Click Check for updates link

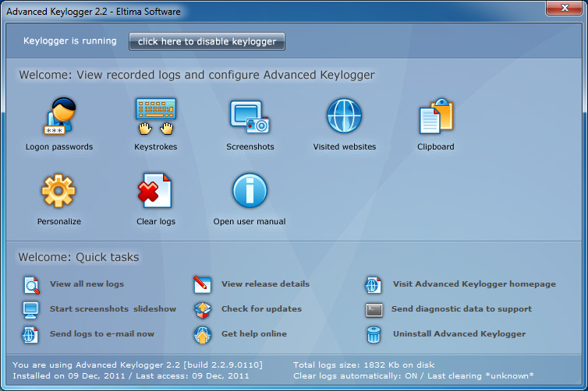[x=261, y=309]
